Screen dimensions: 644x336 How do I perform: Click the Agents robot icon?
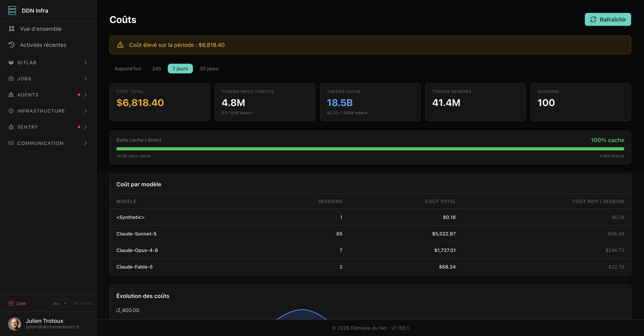coord(11,95)
